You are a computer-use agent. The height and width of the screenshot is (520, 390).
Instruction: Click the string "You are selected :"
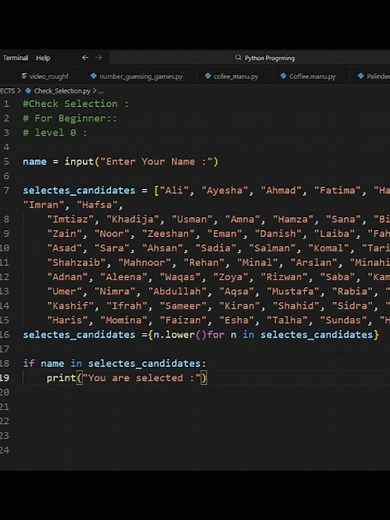pos(142,378)
